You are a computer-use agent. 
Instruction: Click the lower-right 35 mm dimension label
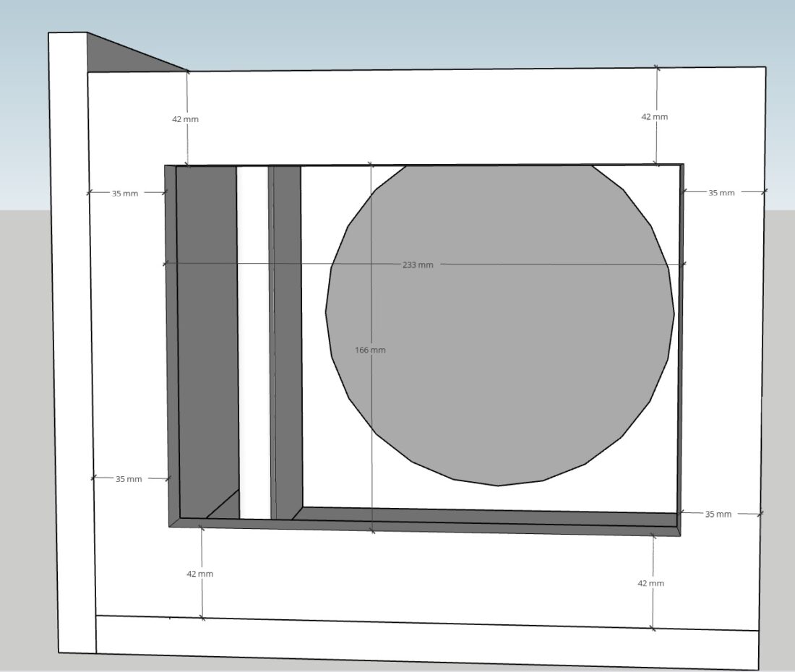718,514
